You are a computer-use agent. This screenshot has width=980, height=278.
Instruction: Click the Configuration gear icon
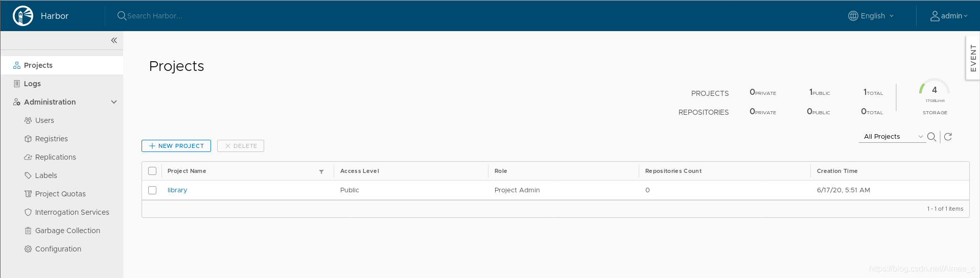[x=28, y=249]
